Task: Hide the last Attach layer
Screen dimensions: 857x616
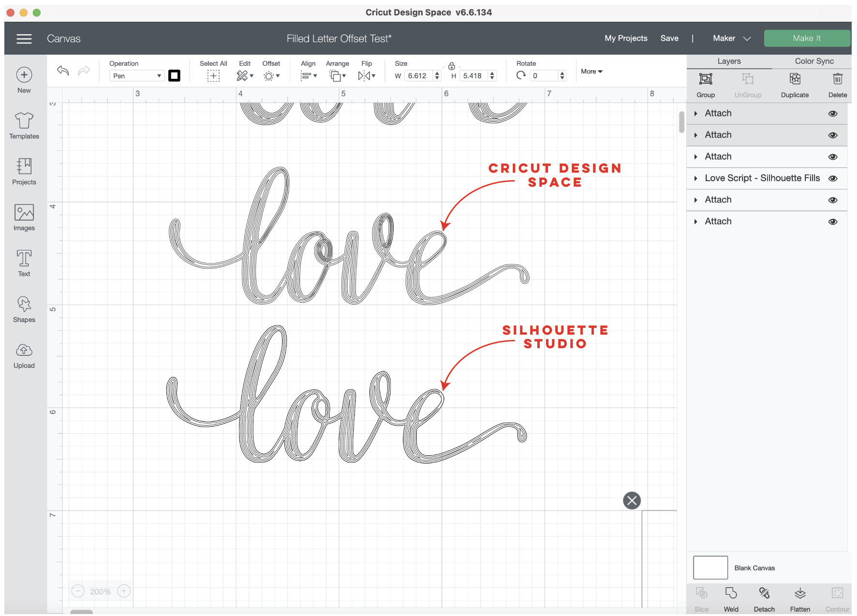Action: pyautogui.click(x=832, y=222)
